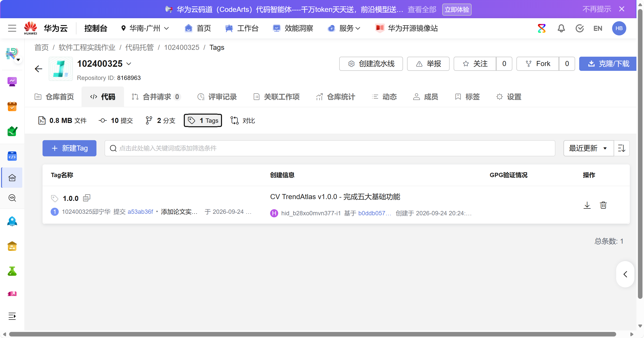Image resolution: width=644 pixels, height=338 pixels.
Task: Open the 成员 tab
Action: (426, 97)
